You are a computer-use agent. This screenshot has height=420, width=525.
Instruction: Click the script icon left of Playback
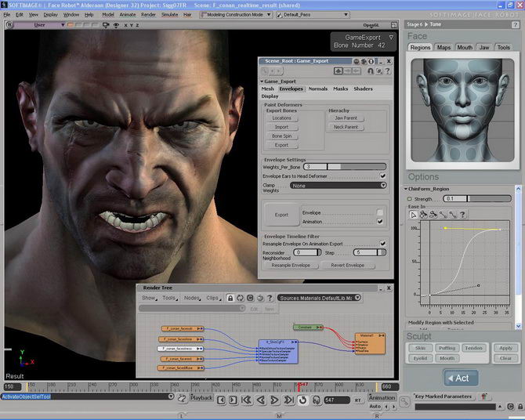point(182,399)
